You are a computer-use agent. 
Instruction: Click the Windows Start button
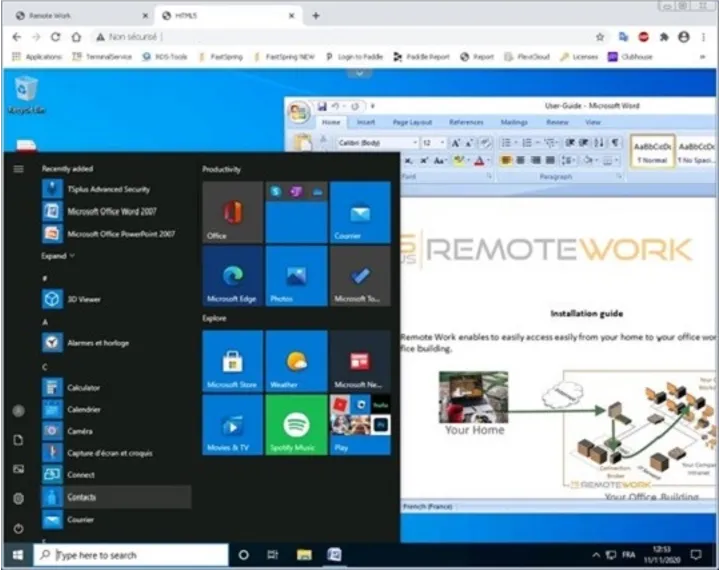[x=18, y=555]
